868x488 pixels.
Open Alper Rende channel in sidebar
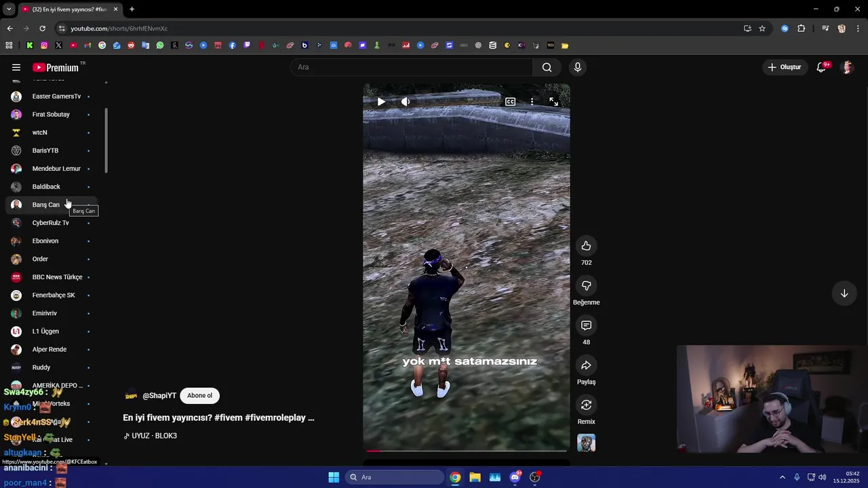53,350
